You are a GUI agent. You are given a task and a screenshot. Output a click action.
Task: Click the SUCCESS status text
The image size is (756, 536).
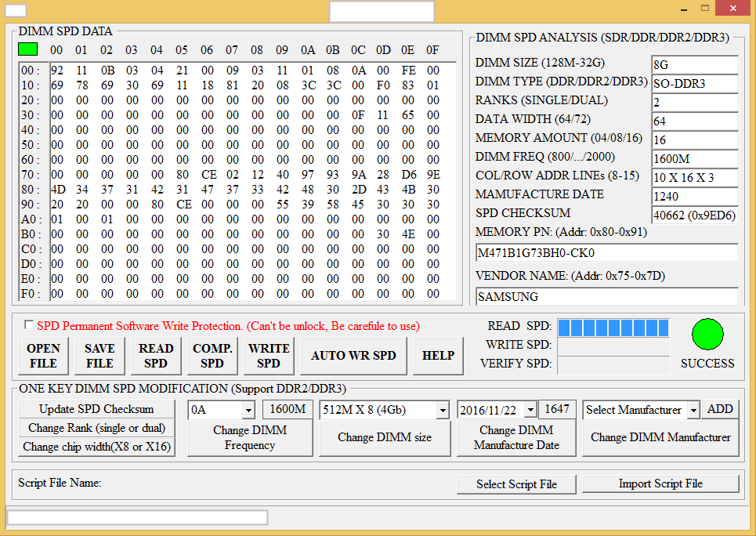(707, 364)
